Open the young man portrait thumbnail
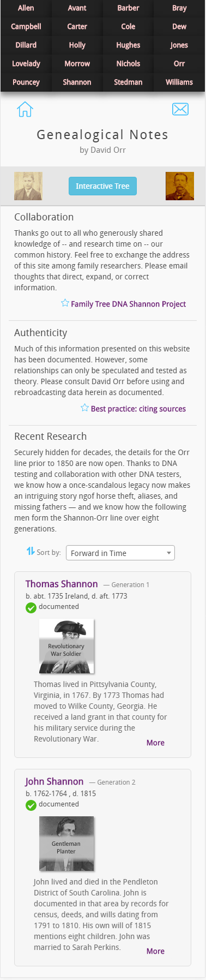 click(x=28, y=186)
